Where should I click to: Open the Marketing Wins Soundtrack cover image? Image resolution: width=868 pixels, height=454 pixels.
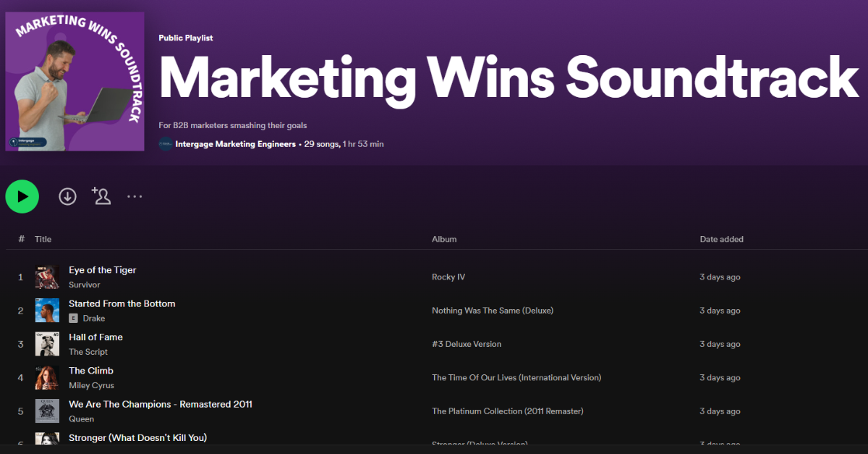73,81
